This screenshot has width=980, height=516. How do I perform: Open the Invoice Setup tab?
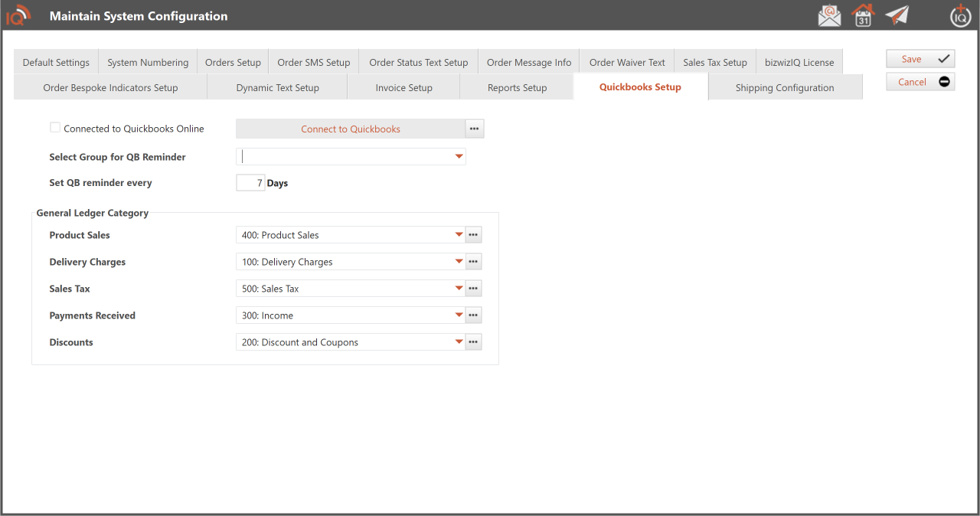click(403, 87)
